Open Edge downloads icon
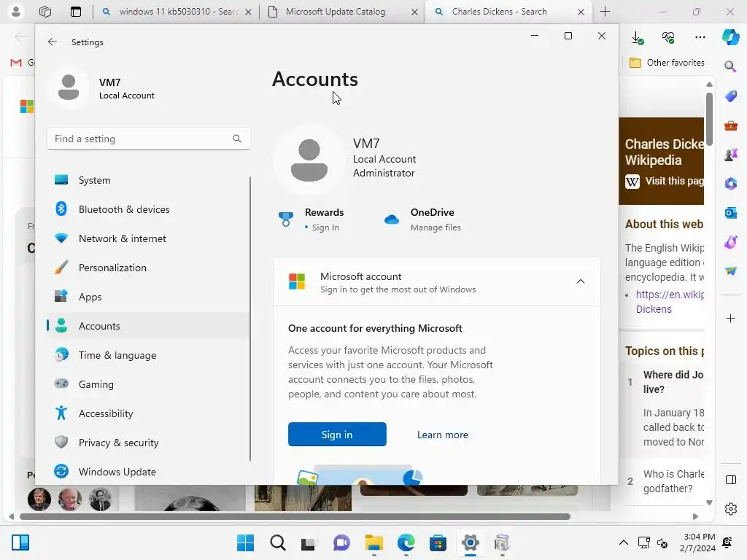Image resolution: width=747 pixels, height=560 pixels. pos(637,38)
